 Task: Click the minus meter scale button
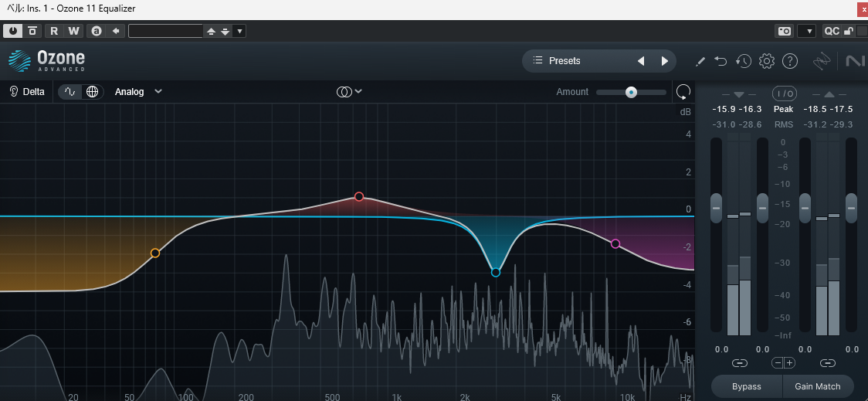tap(778, 363)
